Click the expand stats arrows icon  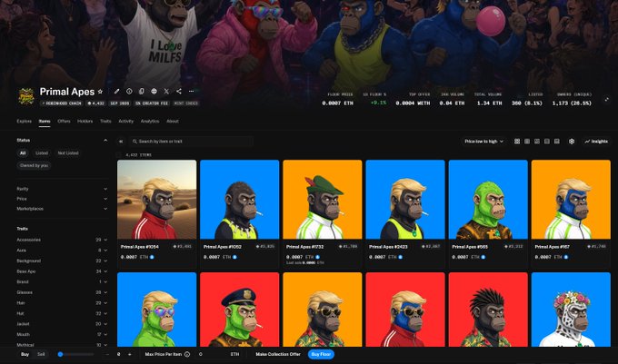[x=606, y=99]
